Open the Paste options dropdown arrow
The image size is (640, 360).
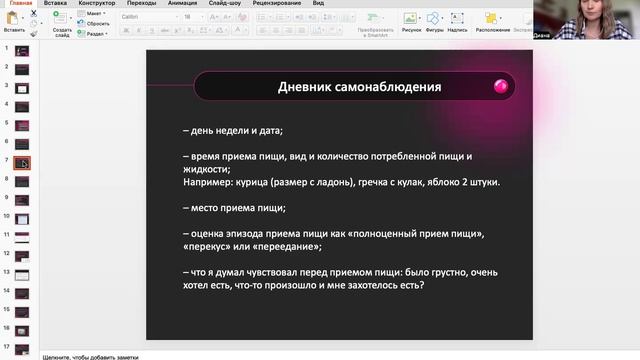22,18
